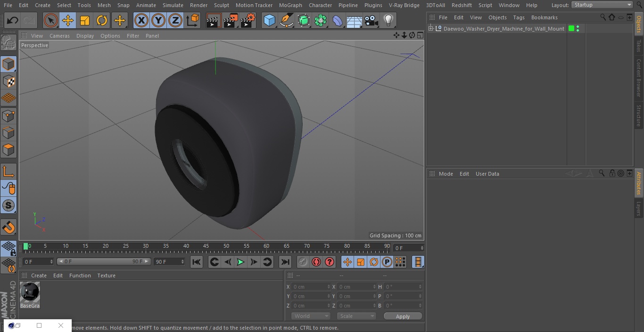Image resolution: width=644 pixels, height=332 pixels.
Task: Toggle Autokeying button
Action: [316, 262]
